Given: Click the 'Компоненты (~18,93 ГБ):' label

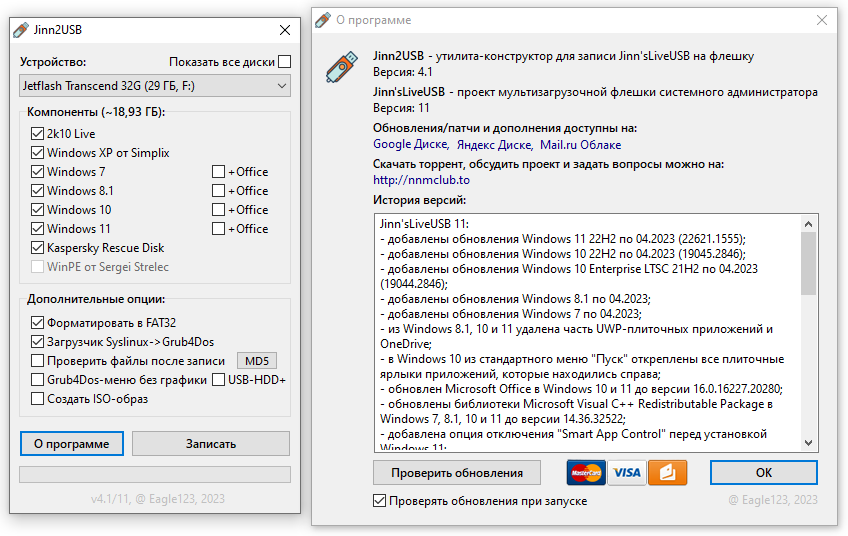Looking at the screenshot, I should click(x=96, y=112).
